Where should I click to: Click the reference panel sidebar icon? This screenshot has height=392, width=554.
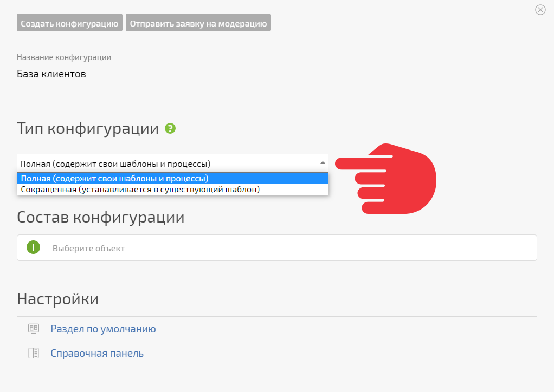tap(34, 353)
